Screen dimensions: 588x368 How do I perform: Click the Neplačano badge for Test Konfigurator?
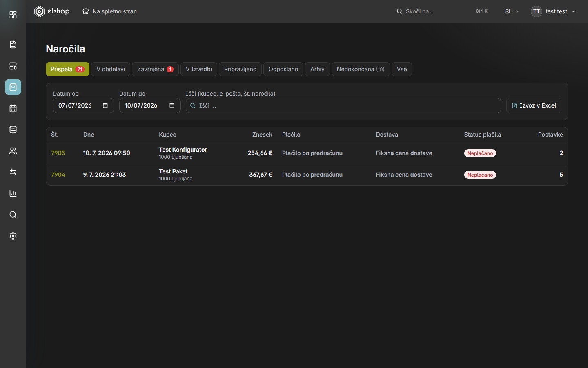(480, 153)
